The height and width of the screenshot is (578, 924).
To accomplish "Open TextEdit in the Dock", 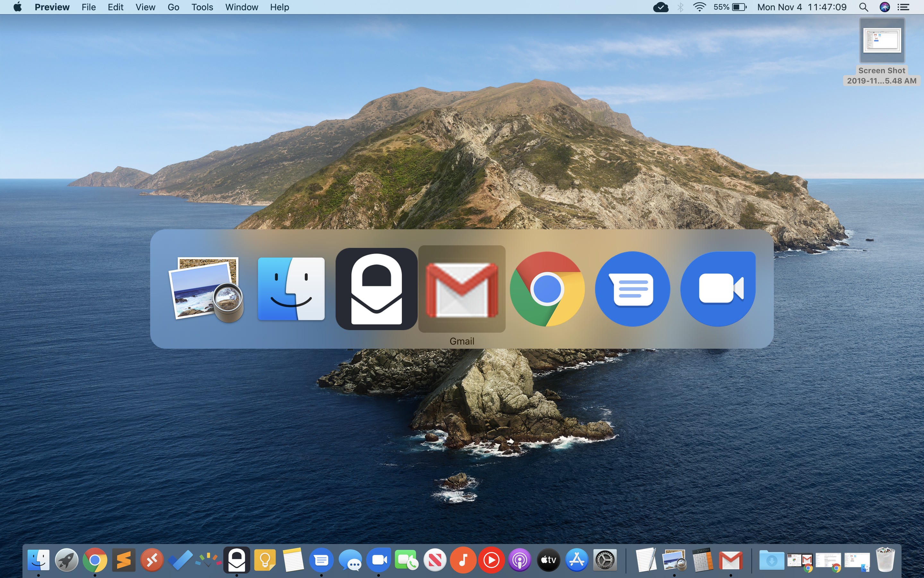I will pyautogui.click(x=646, y=560).
